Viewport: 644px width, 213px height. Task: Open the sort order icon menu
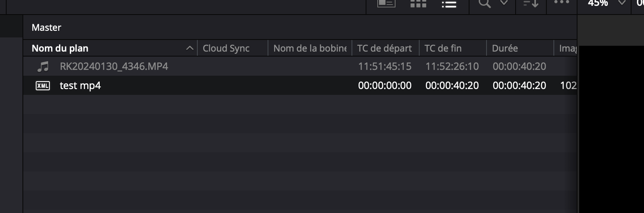coord(531,3)
